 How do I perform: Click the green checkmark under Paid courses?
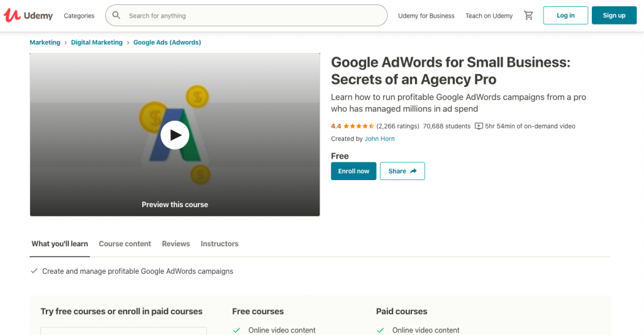click(380, 330)
